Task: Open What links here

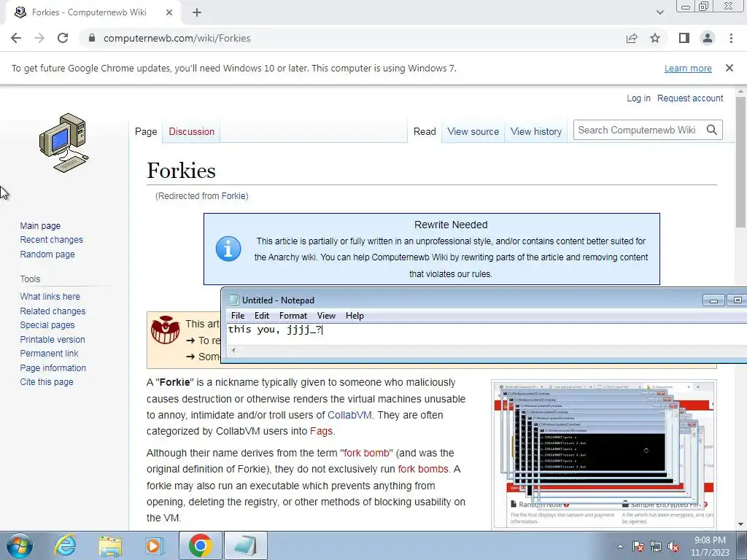Action: point(50,296)
